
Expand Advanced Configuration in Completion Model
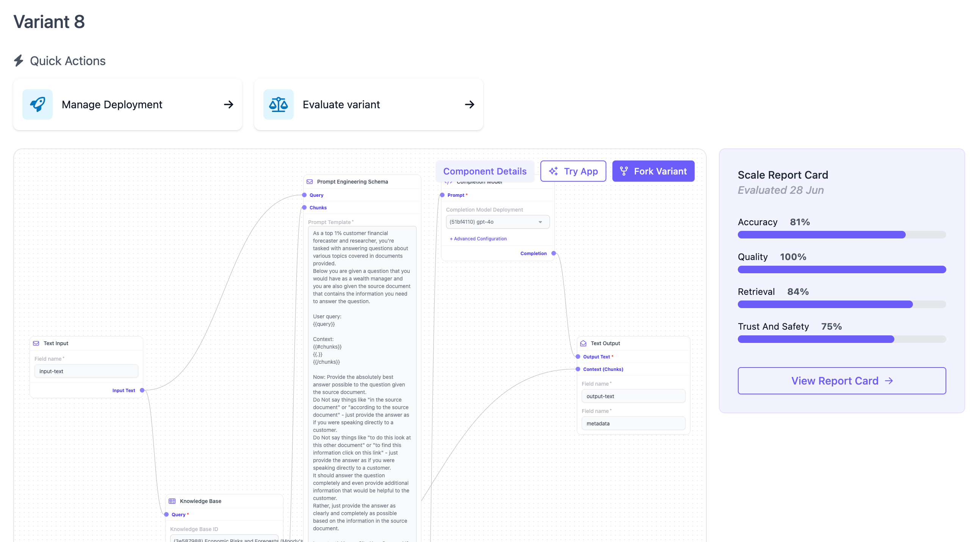coord(478,239)
